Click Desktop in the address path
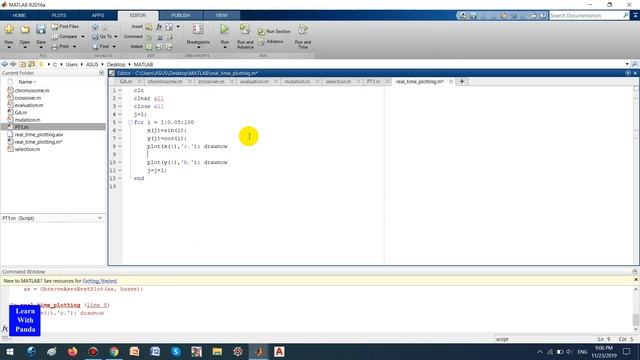The image size is (640, 360). pos(116,64)
